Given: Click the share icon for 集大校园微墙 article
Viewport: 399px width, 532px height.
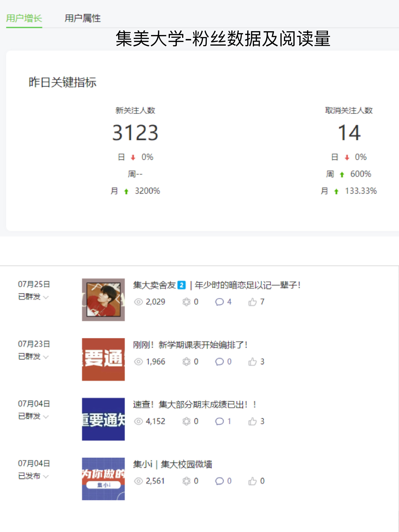Looking at the screenshot, I should click(186, 481).
